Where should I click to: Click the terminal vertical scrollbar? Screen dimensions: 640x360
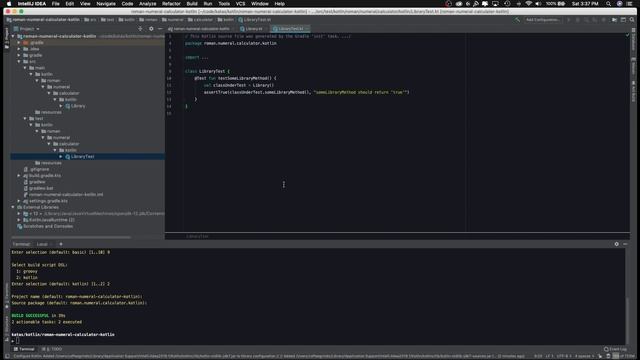coord(627,321)
